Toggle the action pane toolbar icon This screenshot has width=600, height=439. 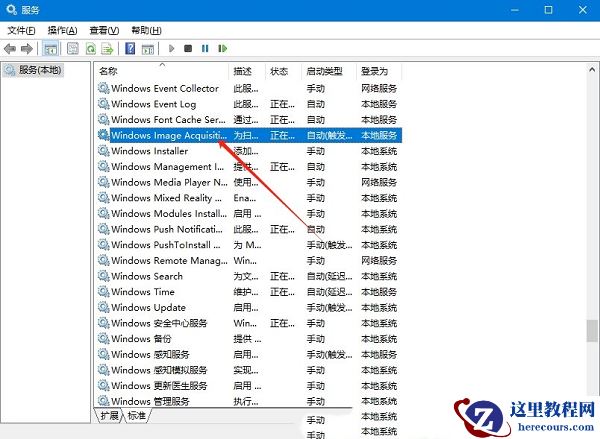[x=148, y=49]
